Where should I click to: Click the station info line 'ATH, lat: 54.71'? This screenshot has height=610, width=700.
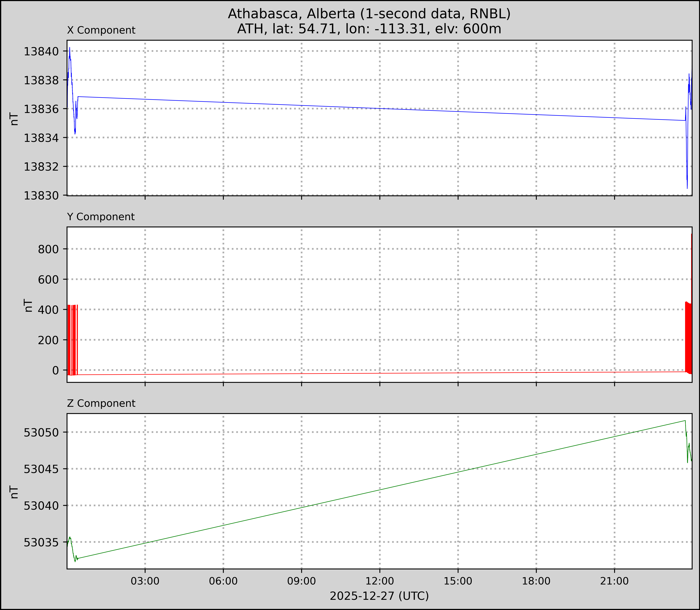(369, 29)
